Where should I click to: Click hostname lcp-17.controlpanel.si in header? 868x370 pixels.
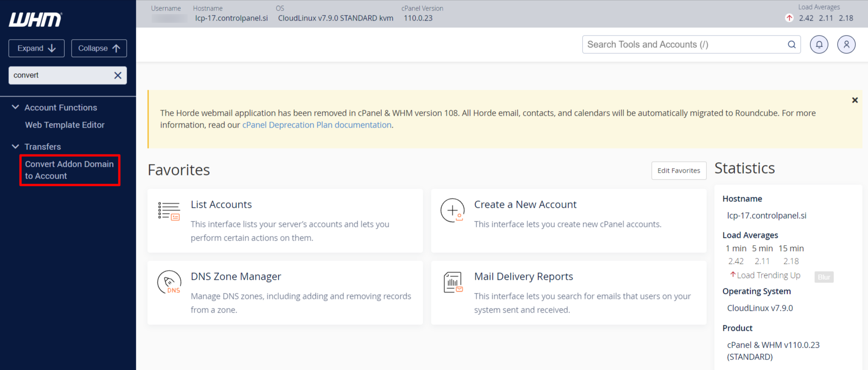pos(231,18)
